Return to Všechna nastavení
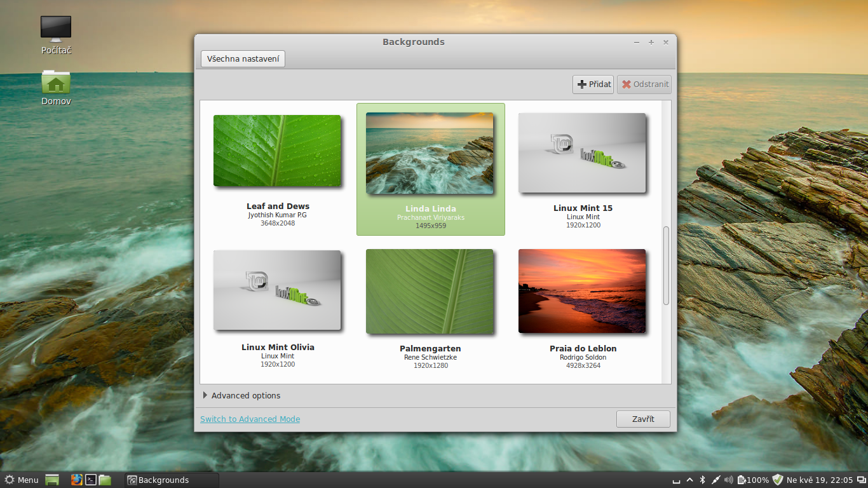The height and width of the screenshot is (488, 868). click(x=243, y=58)
